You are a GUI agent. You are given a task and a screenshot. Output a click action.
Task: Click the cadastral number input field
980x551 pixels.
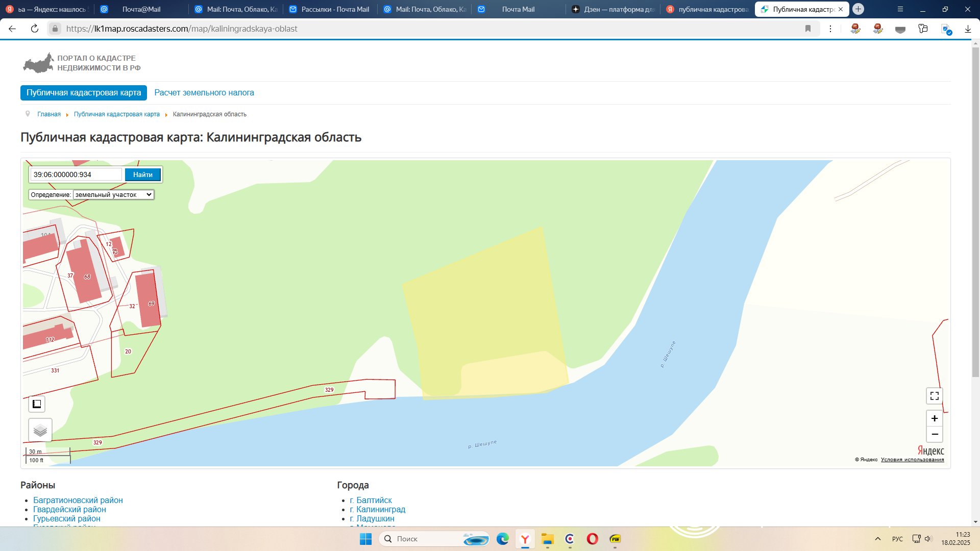tap(76, 174)
